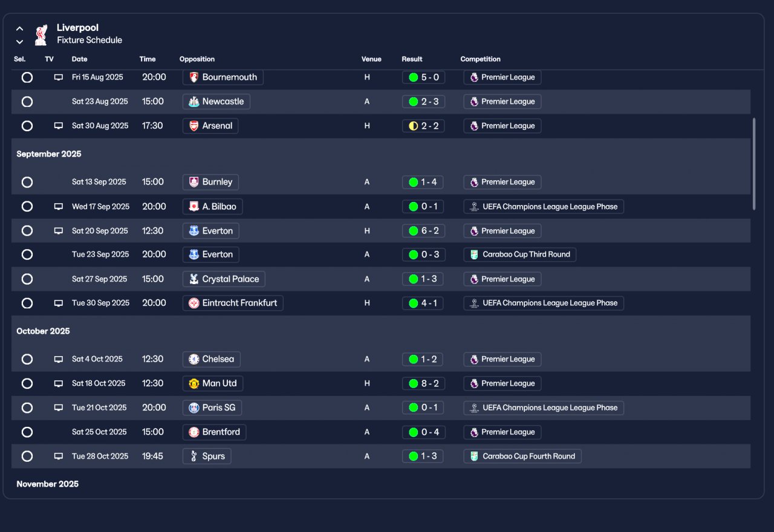Screen dimensions: 774x532
Task: Click the Crystal Palace club badge
Action: 194,279
